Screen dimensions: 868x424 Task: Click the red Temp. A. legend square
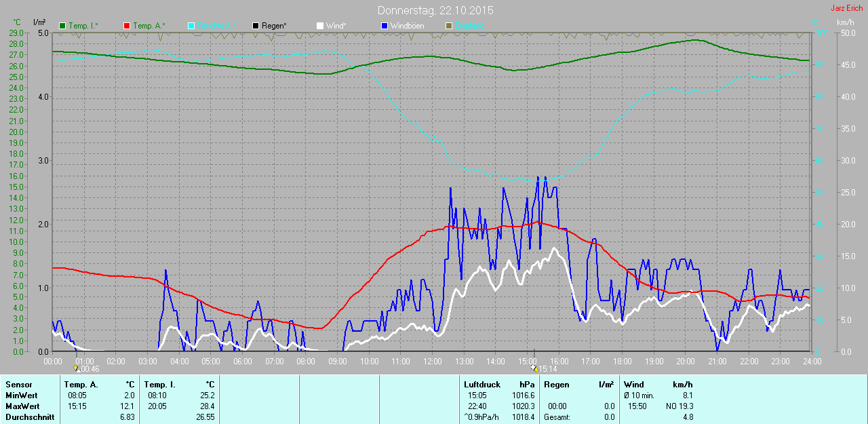click(x=127, y=26)
